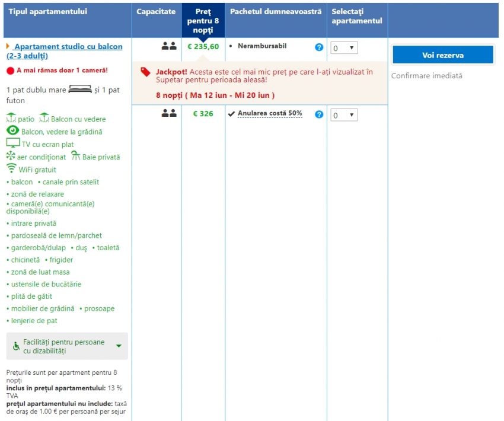Open quantity dropdown for non-refundable €235,60 offer

(344, 48)
